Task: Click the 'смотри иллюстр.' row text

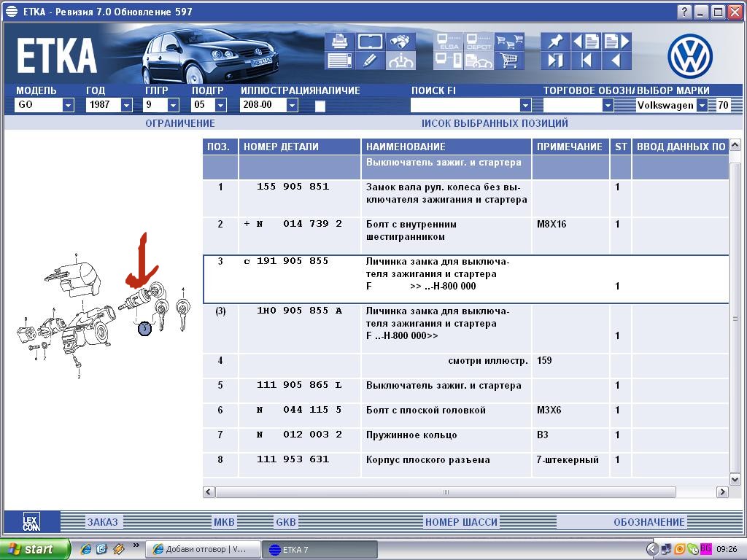Action: (488, 360)
